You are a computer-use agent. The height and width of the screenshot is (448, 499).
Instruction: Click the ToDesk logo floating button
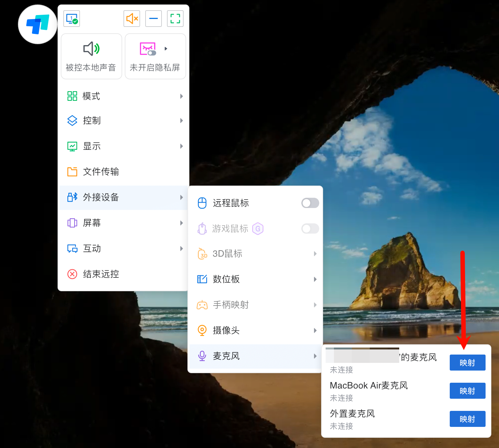pos(38,24)
